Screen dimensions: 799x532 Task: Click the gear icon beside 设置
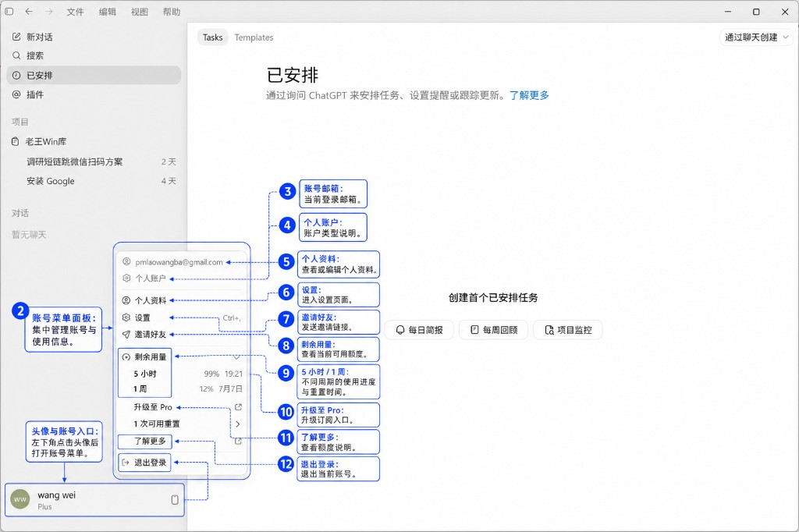pyautogui.click(x=126, y=317)
